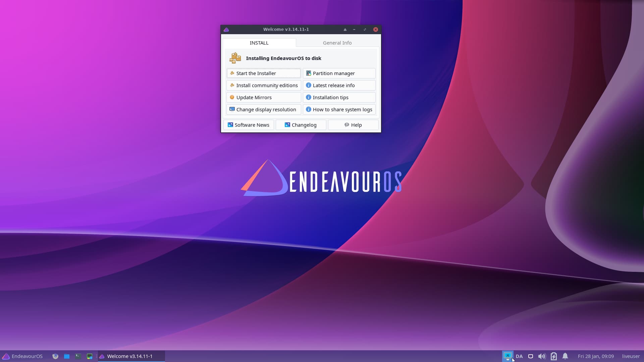Click Change display resolution
The image size is (644, 362).
click(x=264, y=109)
